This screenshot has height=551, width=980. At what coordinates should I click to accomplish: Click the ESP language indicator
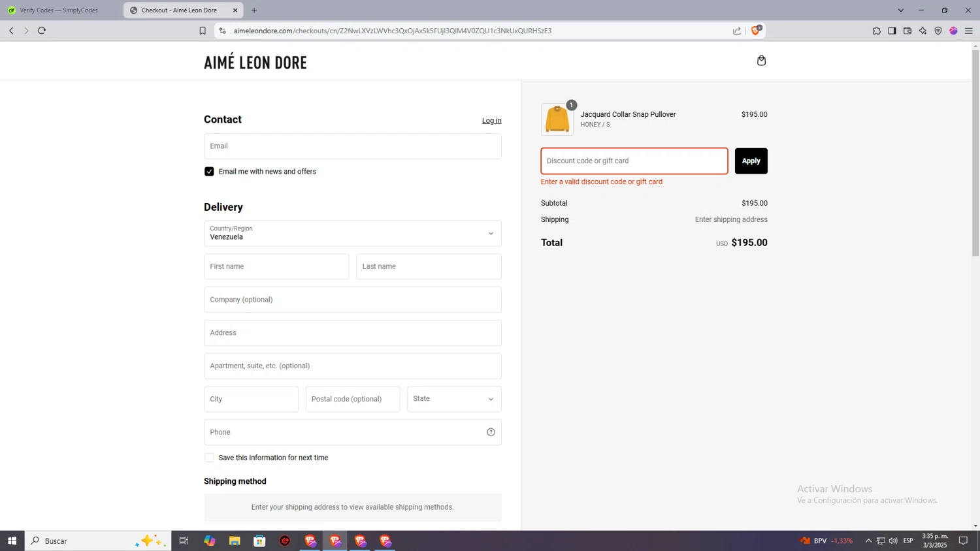(908, 541)
